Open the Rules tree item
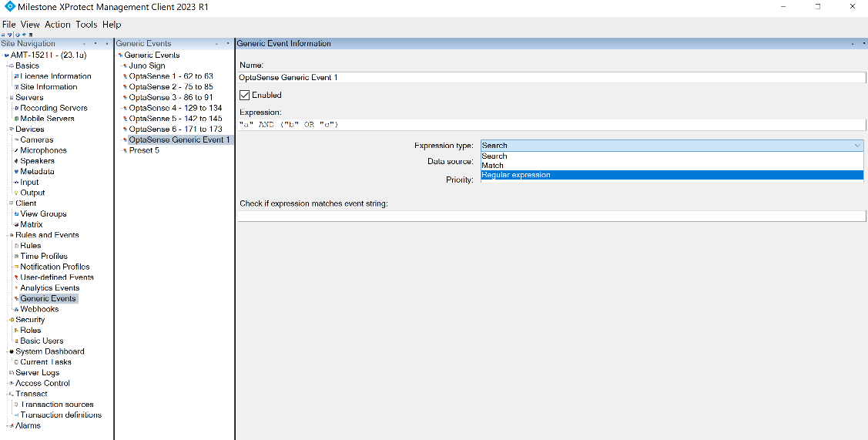The height and width of the screenshot is (440, 868). pos(31,246)
